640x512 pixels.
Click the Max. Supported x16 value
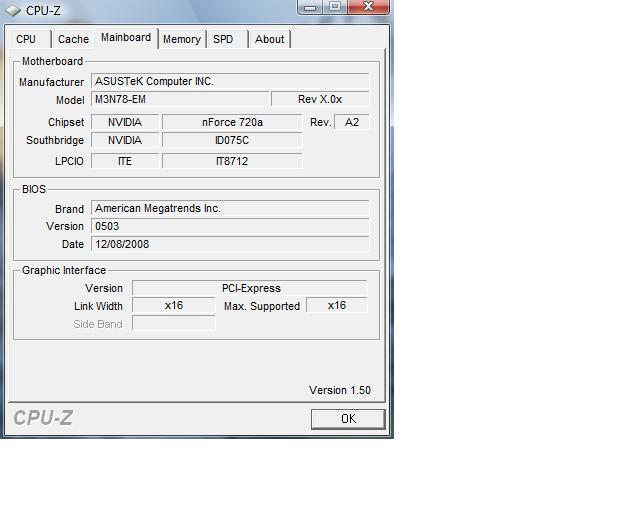(337, 305)
